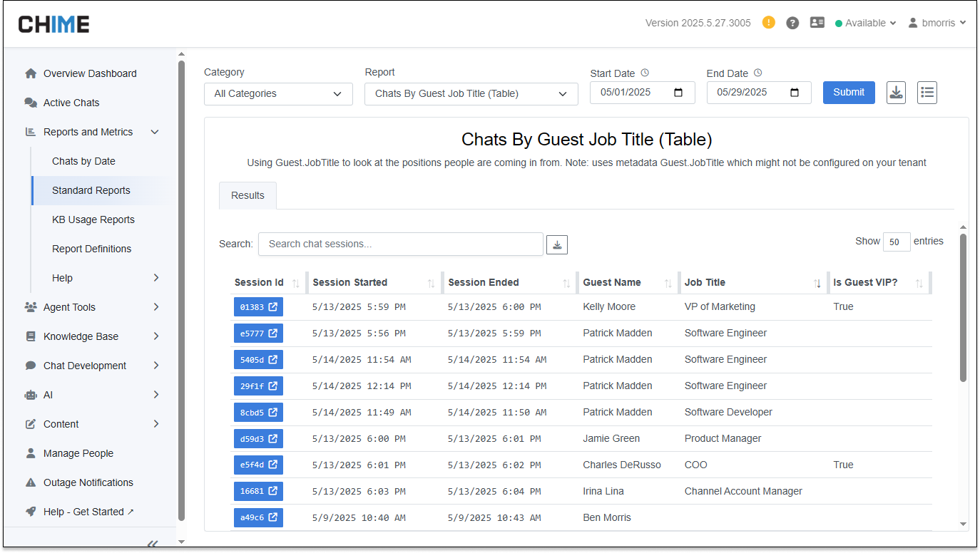Open session 16681 link button
980x553 pixels.
pos(258,492)
